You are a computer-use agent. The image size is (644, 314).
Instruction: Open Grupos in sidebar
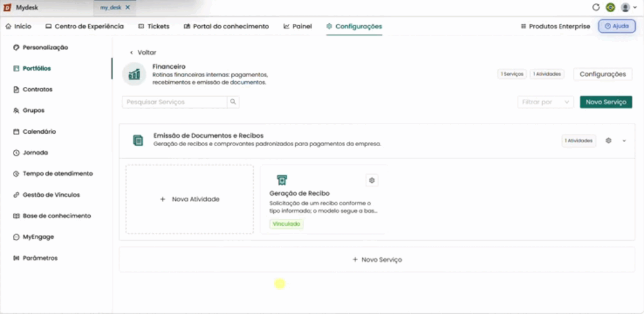click(29, 111)
